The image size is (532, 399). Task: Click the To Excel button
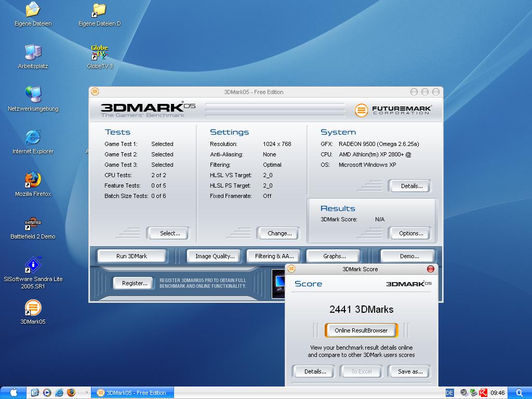coord(362,371)
